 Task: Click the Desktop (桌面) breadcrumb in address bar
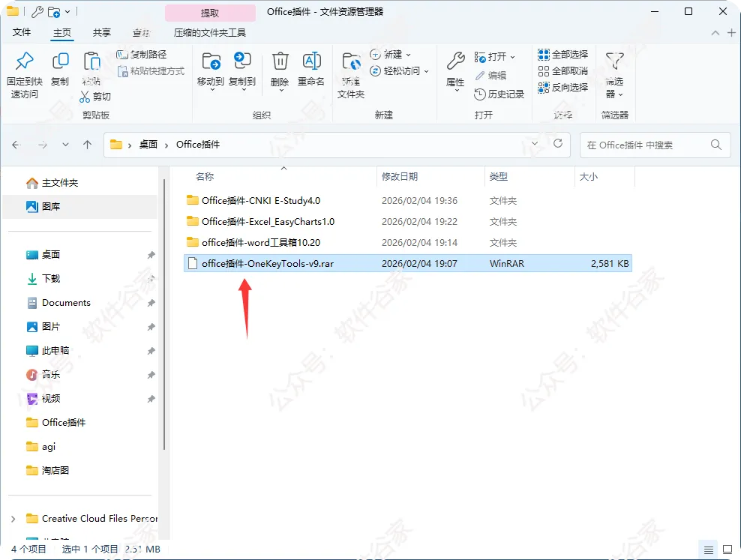point(148,145)
